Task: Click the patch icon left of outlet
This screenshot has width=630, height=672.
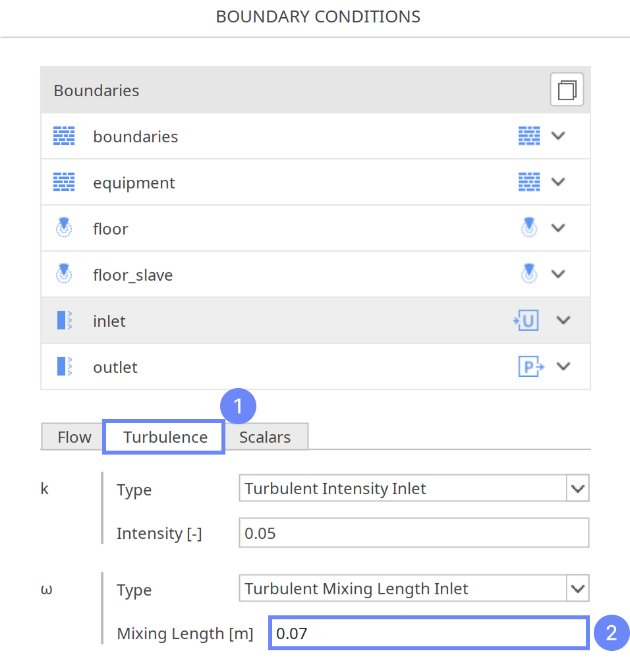Action: pyautogui.click(x=64, y=366)
